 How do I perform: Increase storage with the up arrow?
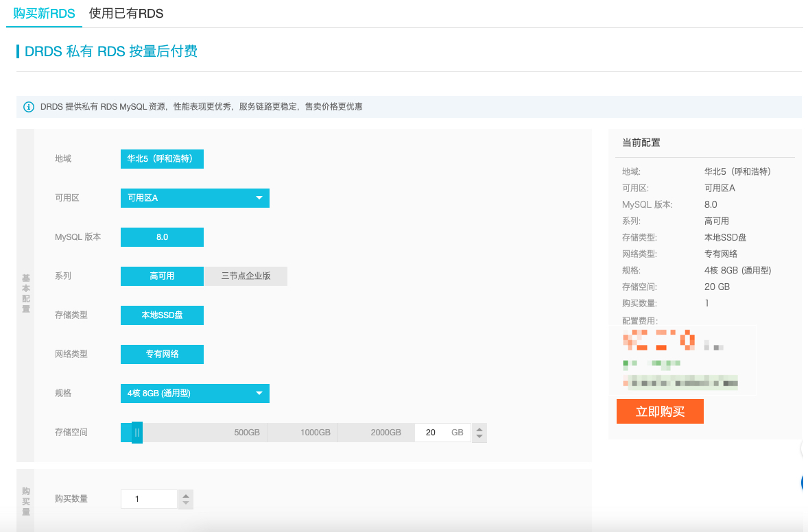(479, 429)
